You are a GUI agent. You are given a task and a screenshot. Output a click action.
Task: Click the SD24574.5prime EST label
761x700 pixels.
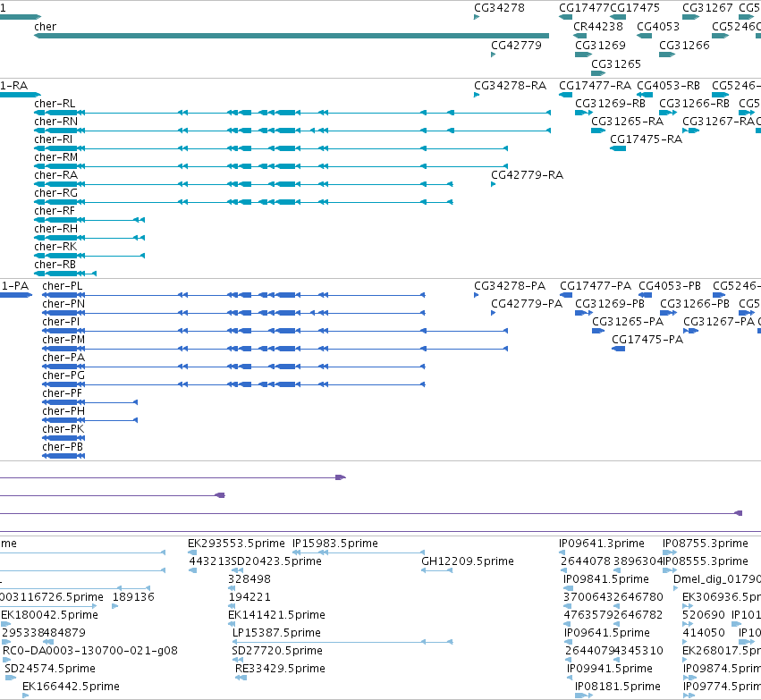click(50, 669)
